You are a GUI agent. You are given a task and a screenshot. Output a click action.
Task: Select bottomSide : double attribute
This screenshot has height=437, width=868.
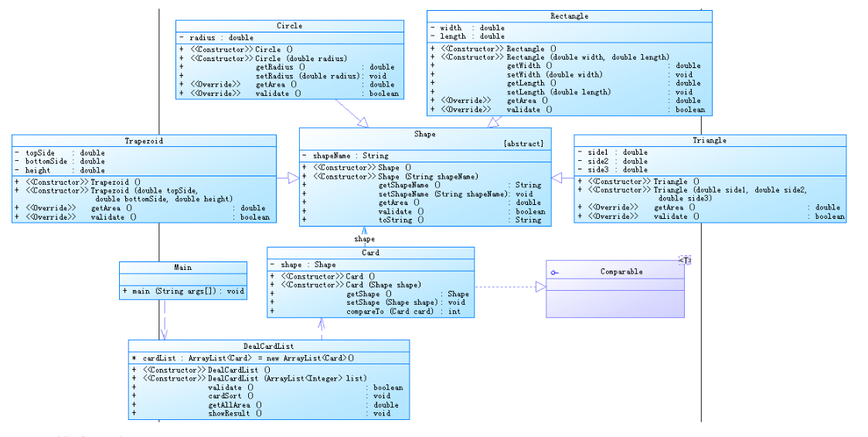[x=65, y=161]
